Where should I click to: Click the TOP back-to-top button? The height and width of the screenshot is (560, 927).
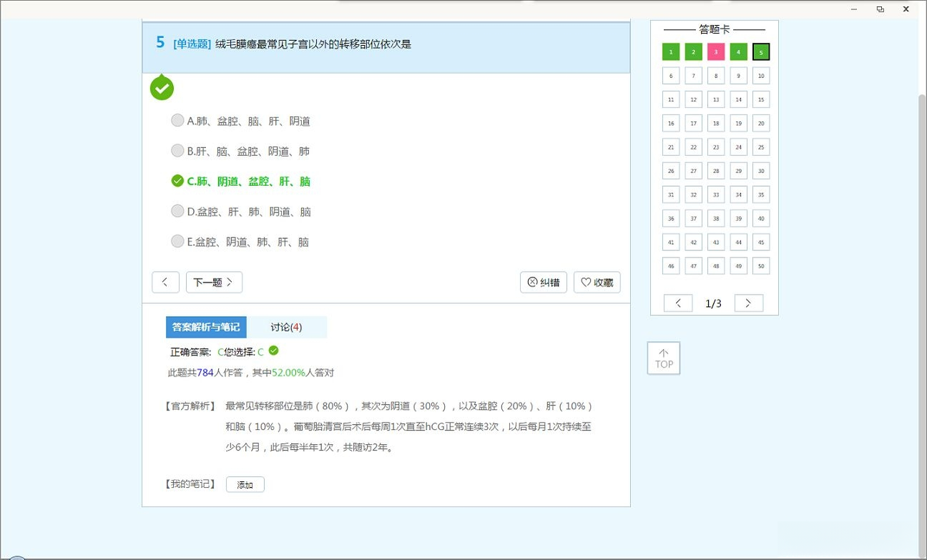coord(664,358)
